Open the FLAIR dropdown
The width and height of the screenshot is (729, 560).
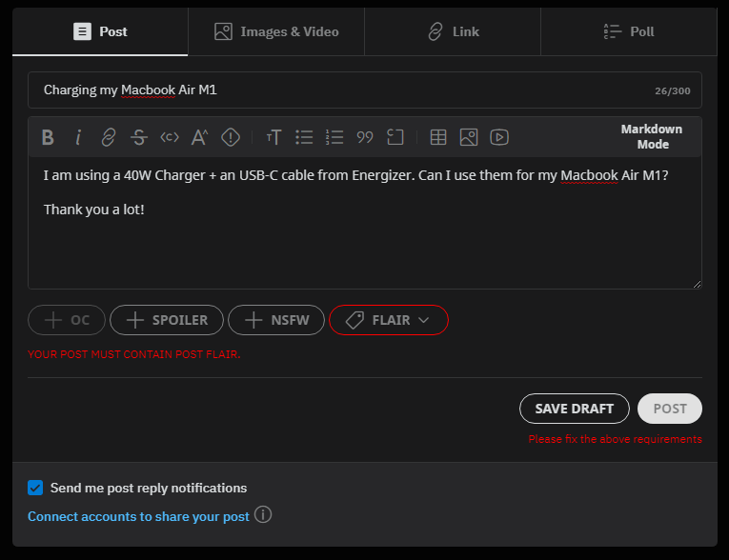pyautogui.click(x=389, y=320)
